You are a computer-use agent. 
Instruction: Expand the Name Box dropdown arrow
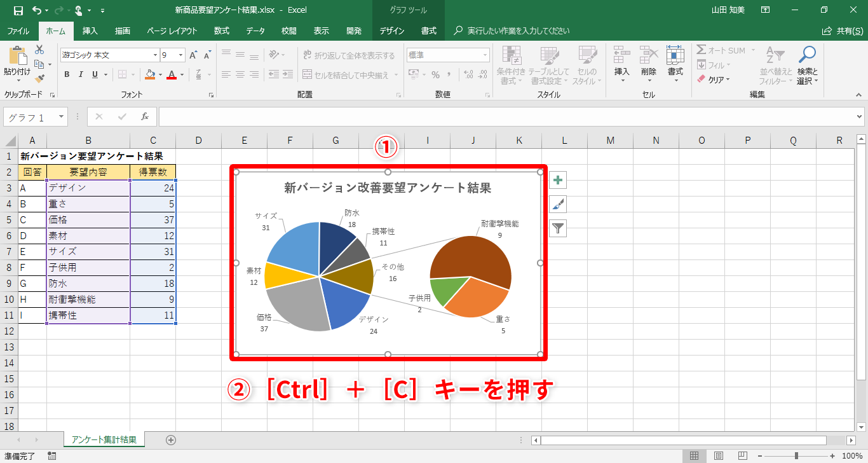(x=62, y=117)
